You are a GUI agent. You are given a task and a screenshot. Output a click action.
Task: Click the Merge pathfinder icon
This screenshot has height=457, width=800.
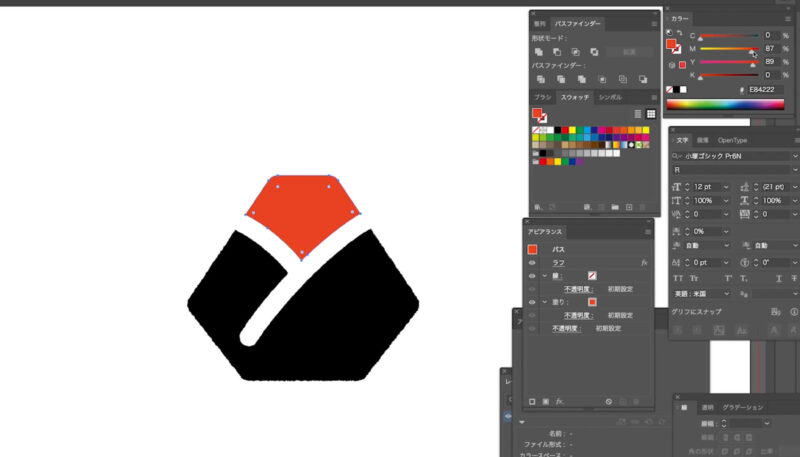tap(582, 79)
